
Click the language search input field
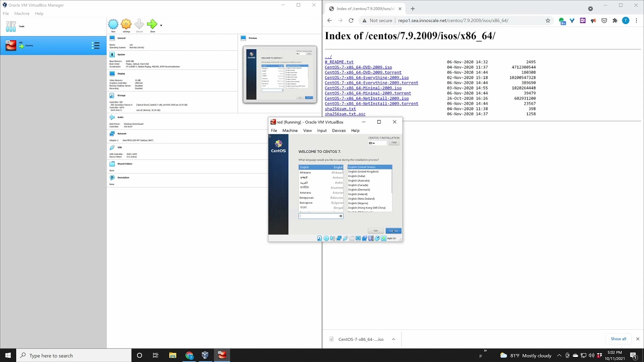320,216
